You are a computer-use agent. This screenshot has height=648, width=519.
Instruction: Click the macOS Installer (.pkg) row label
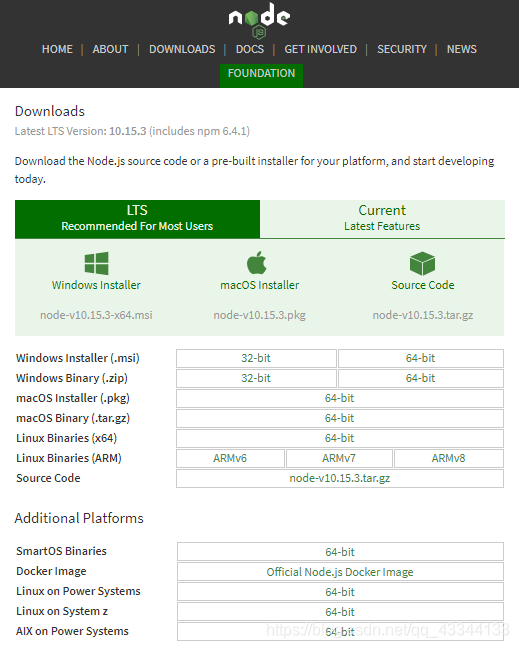[x=73, y=398]
